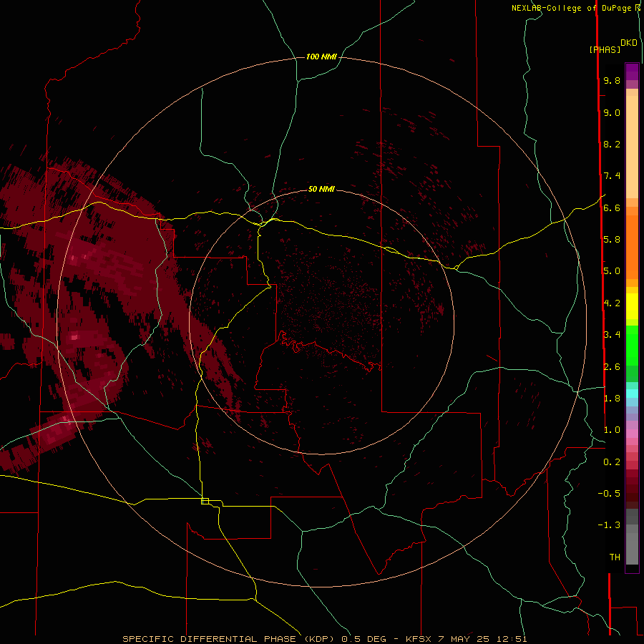This screenshot has height=644, width=644.
Task: Pick the yellow band on the color scale
Action: [x=632, y=306]
